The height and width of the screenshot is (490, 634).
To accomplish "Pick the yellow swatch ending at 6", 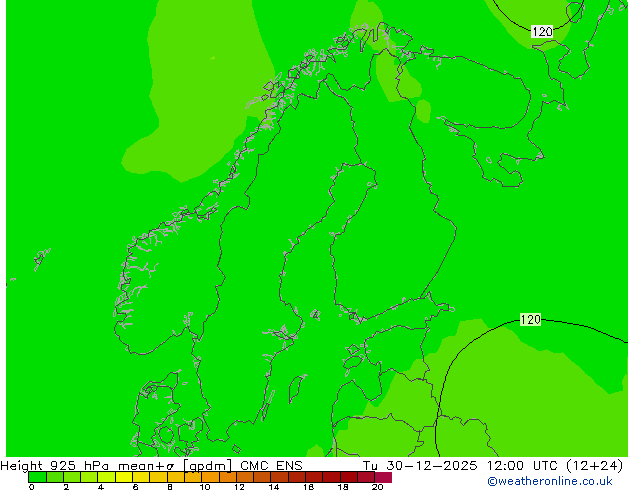I will tap(124, 477).
